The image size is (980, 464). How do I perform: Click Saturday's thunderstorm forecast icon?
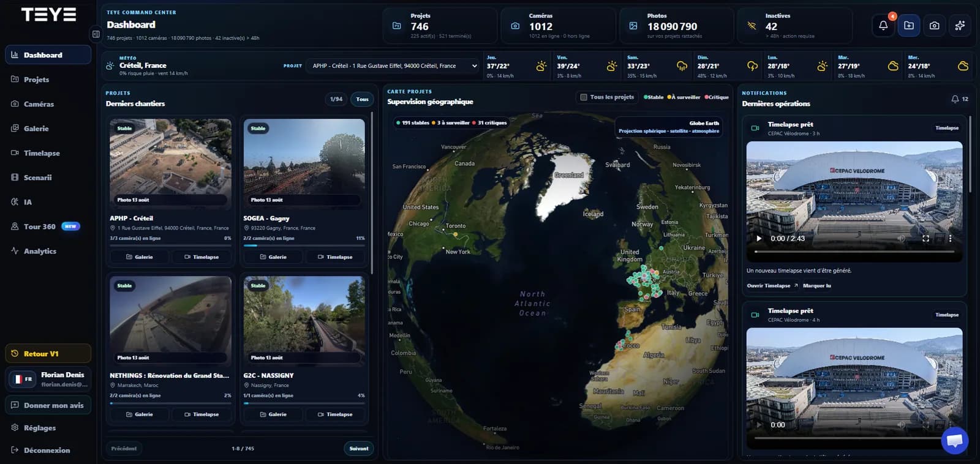682,66
